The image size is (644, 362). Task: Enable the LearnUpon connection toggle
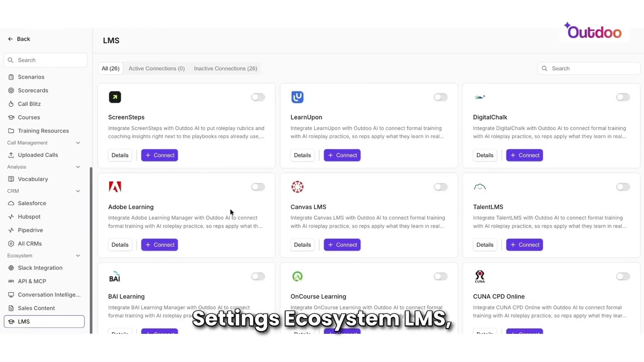[x=440, y=97]
